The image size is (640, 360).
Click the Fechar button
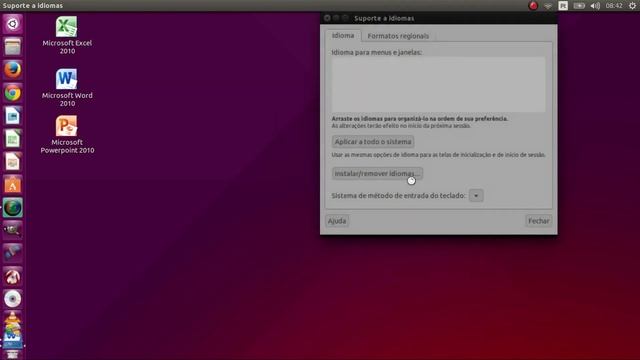538,221
